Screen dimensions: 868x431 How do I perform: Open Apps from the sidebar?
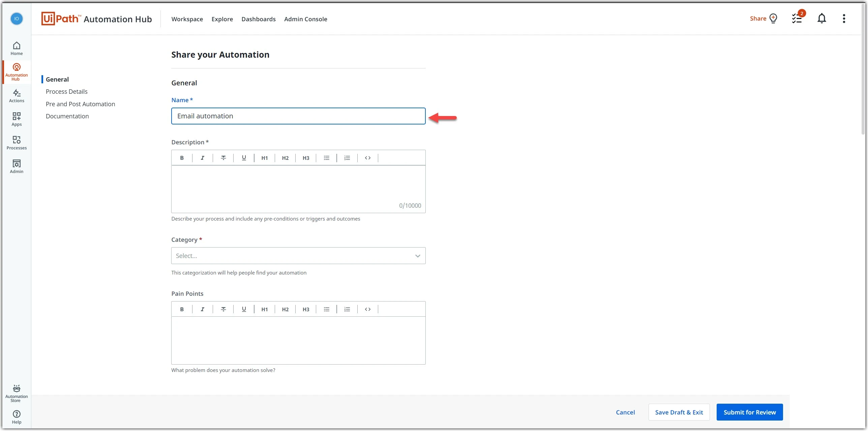tap(17, 119)
